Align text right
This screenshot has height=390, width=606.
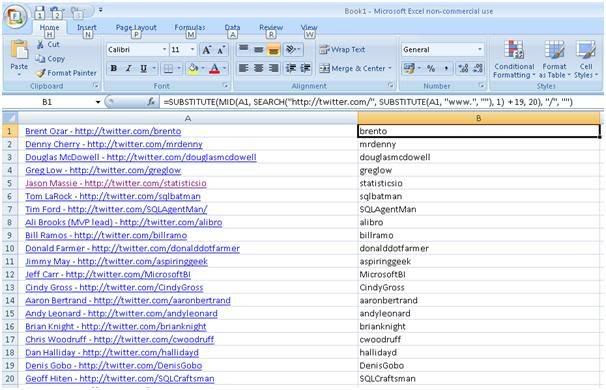(274, 68)
